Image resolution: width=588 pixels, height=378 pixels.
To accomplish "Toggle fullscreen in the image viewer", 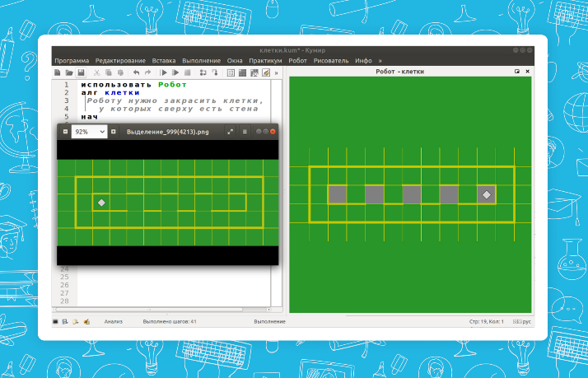I will (231, 131).
